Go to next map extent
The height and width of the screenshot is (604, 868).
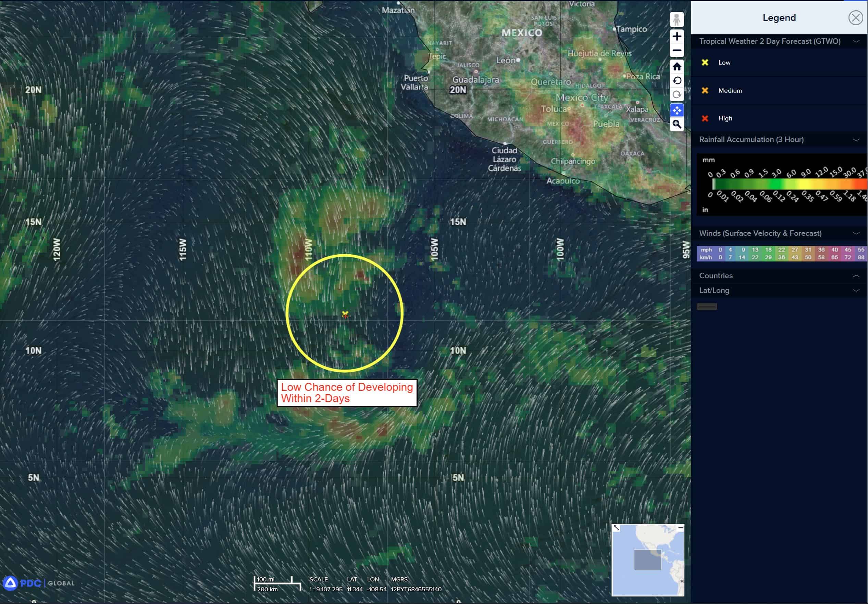[677, 94]
